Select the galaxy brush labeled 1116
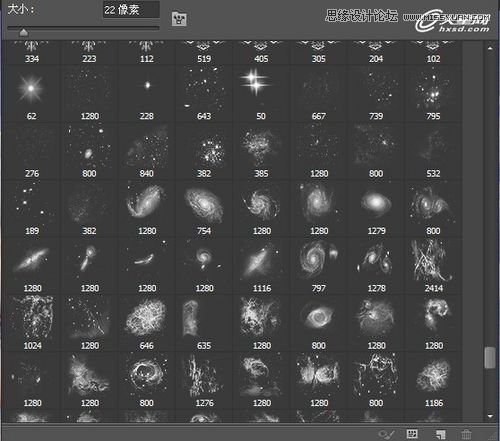This screenshot has height=441, width=500. [261, 266]
